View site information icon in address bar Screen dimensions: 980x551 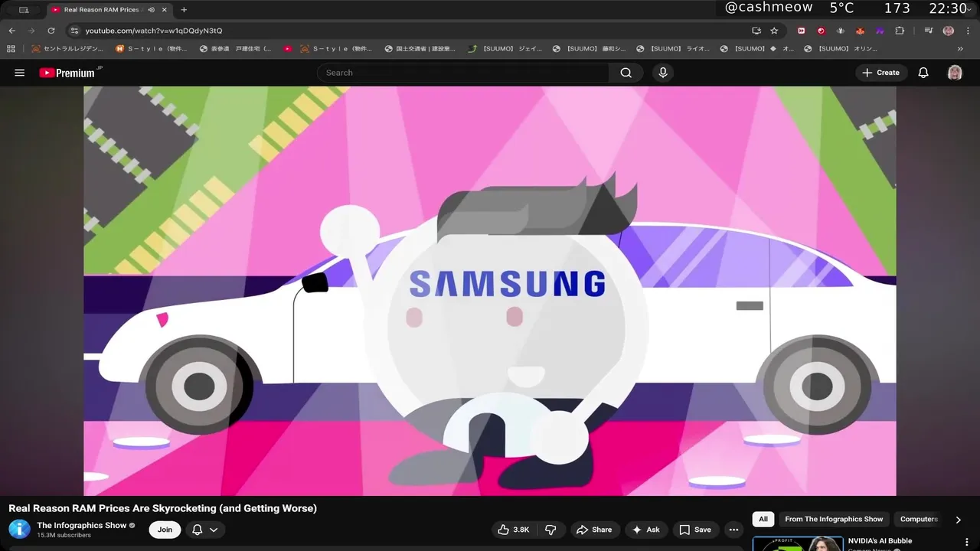(74, 31)
